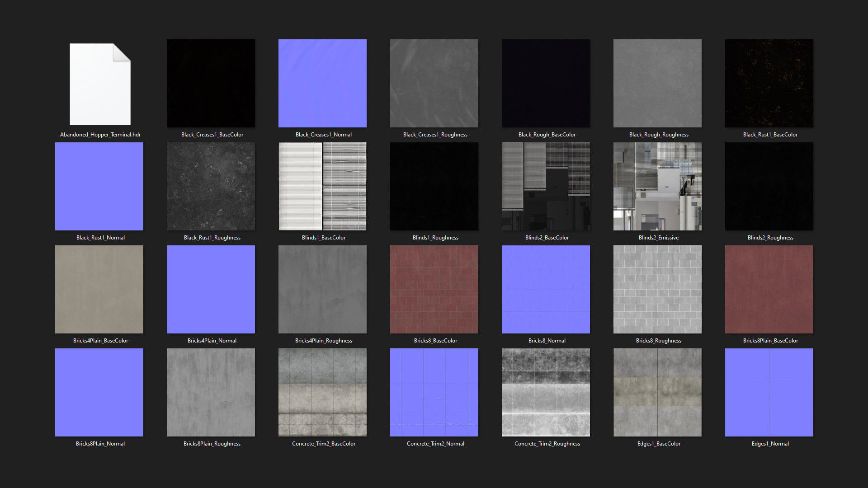
Task: Click the Edges1_Normal file name label
Action: point(770,444)
